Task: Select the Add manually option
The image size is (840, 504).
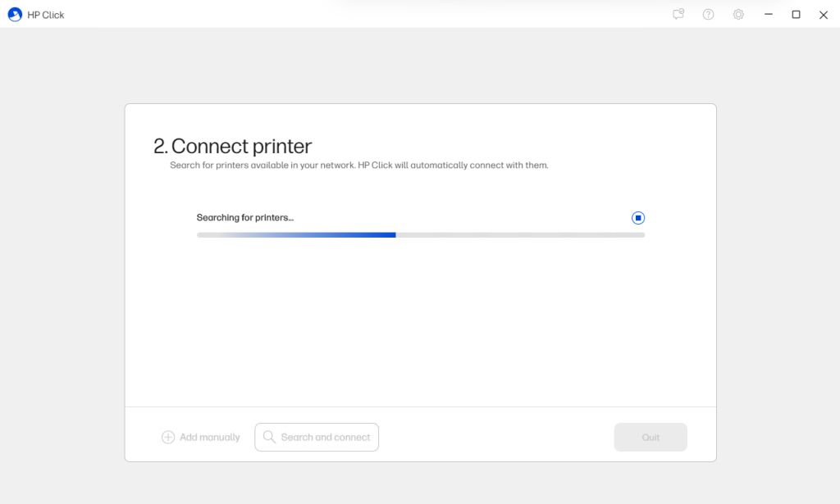Action: click(201, 437)
